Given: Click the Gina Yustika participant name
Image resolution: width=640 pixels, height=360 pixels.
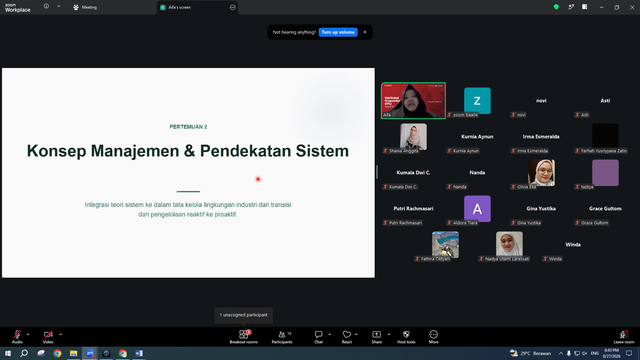Looking at the screenshot, I should 541,209.
